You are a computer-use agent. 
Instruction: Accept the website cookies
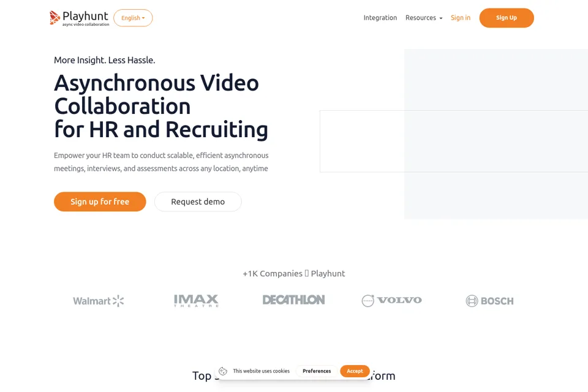[x=355, y=371]
